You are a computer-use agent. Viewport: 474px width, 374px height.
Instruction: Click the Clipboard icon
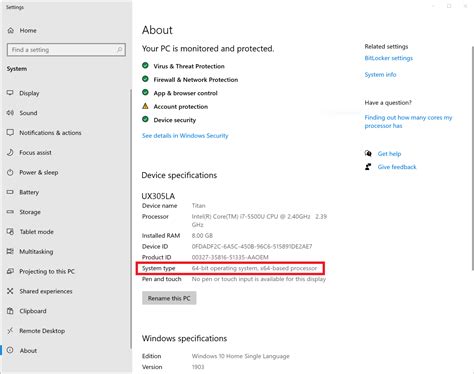click(x=10, y=311)
